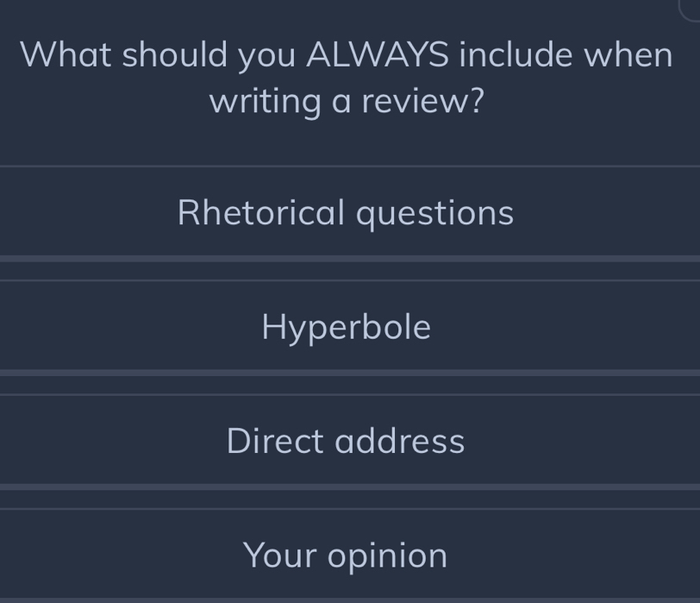Click the answer about addressing the reader

(345, 441)
